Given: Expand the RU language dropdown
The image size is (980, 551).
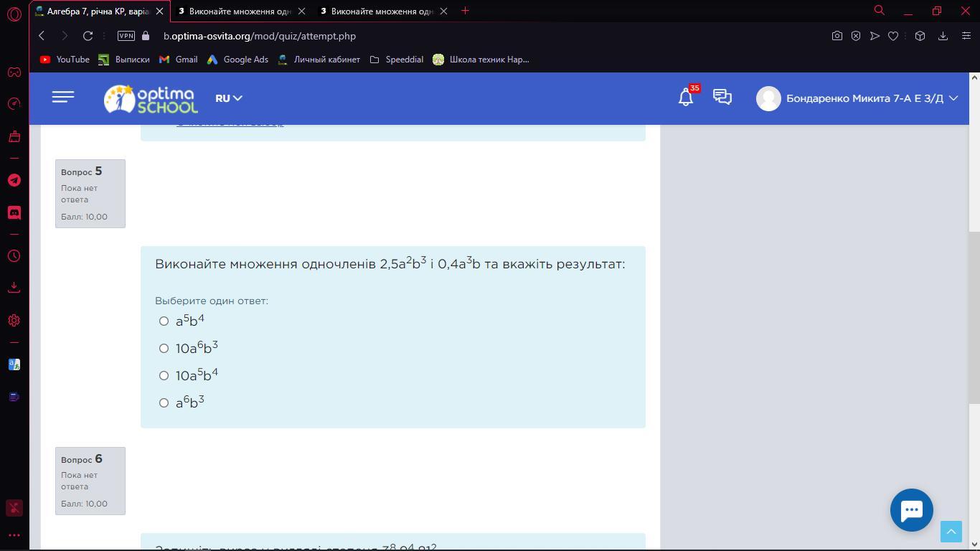Looking at the screenshot, I should coord(229,98).
